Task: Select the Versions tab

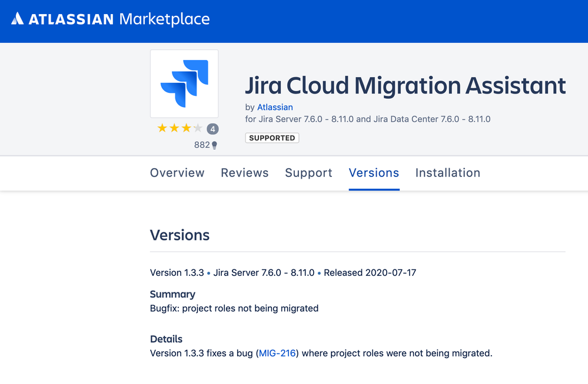Action: (x=374, y=173)
